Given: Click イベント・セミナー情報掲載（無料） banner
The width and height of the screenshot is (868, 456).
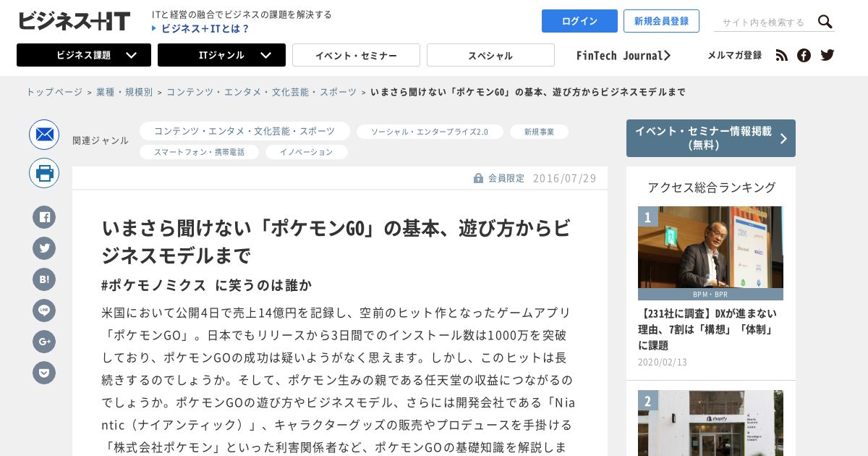Looking at the screenshot, I should (711, 138).
